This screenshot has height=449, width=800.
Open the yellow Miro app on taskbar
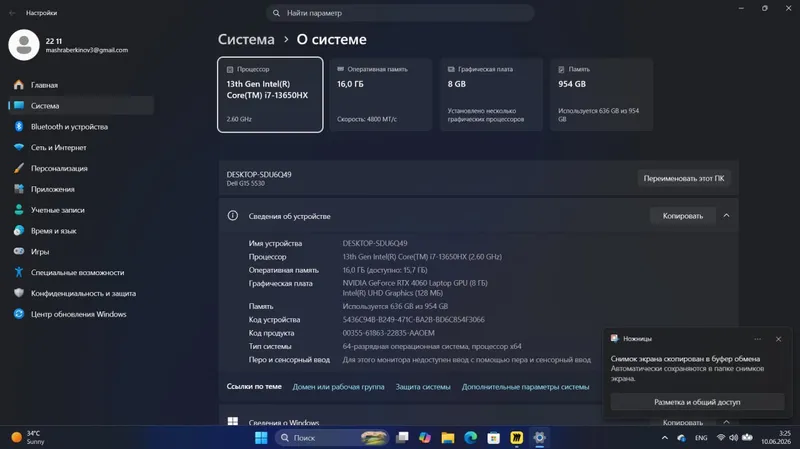[517, 438]
